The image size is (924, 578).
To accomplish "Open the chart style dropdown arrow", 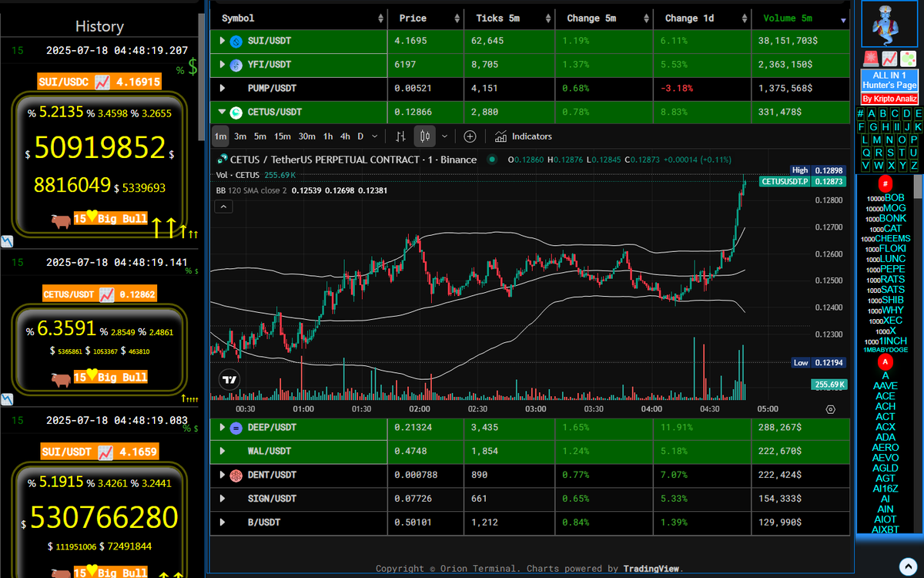I will click(444, 136).
